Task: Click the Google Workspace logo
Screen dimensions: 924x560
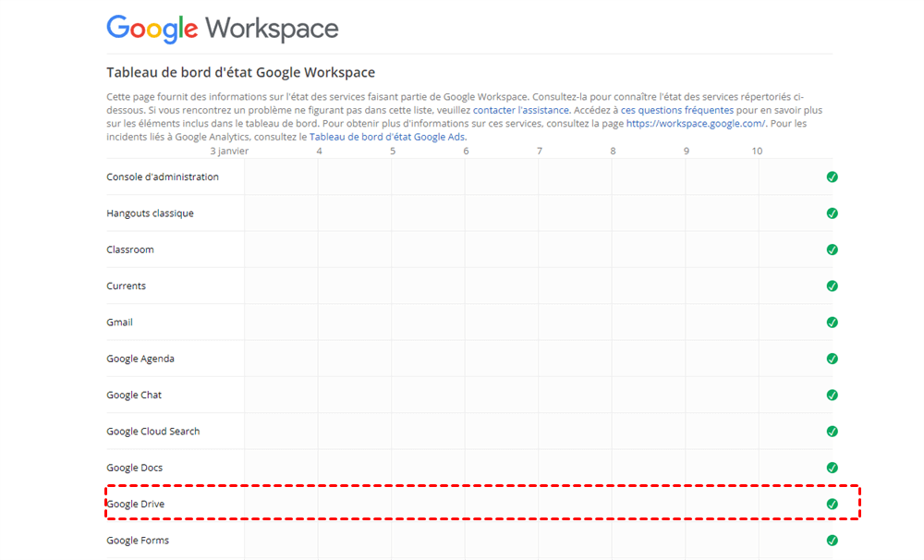Action: coord(223,29)
